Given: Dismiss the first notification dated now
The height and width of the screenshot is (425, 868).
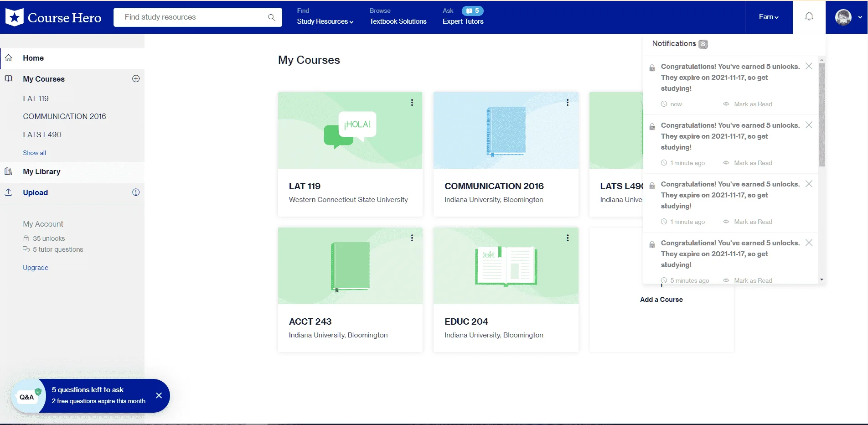Looking at the screenshot, I should (809, 66).
